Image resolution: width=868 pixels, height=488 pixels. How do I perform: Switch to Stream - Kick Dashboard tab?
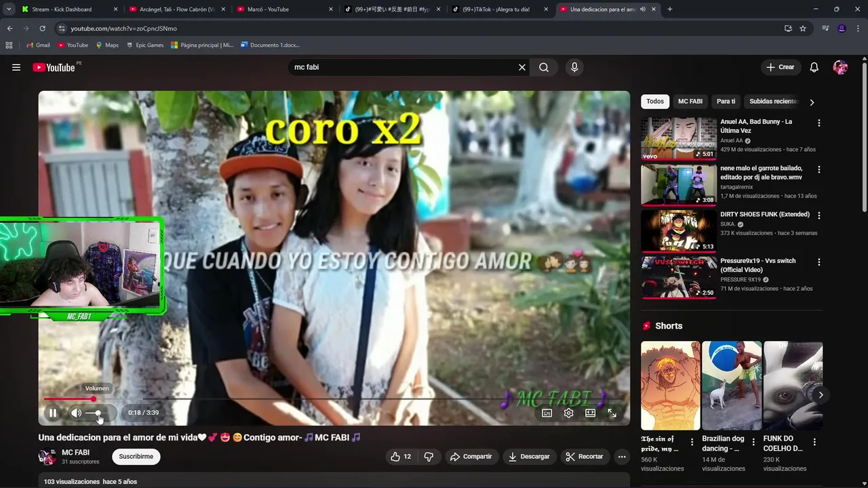click(68, 9)
